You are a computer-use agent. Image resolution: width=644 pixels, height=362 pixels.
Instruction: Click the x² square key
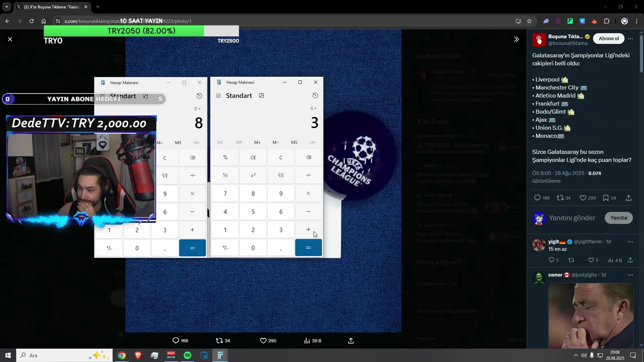(x=253, y=175)
